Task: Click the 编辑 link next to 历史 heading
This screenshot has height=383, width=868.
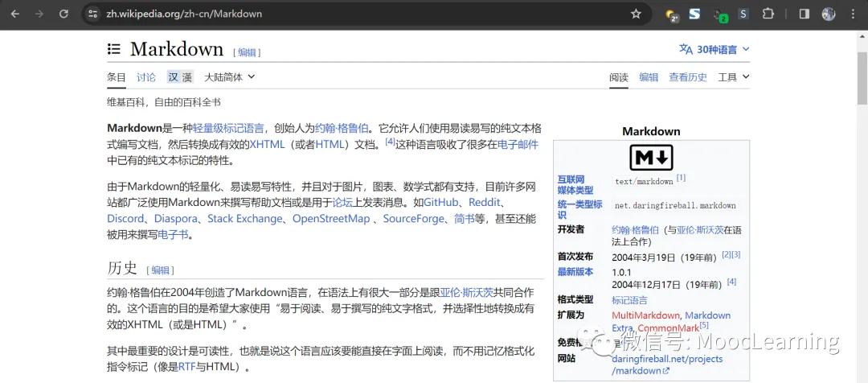Action: pyautogui.click(x=161, y=270)
